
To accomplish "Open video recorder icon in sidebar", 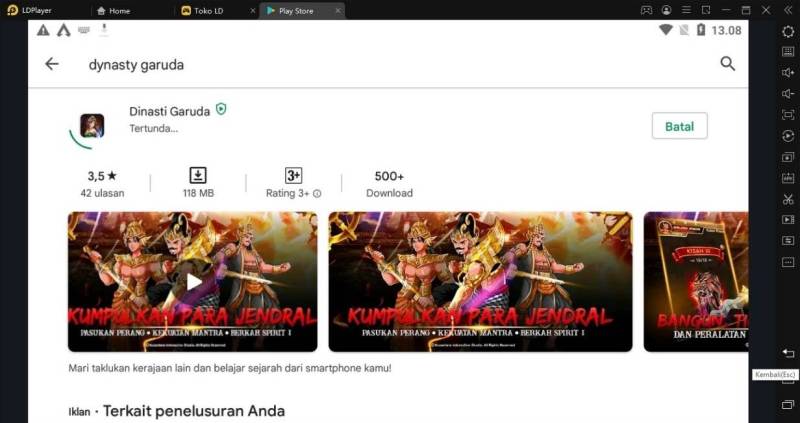I will pyautogui.click(x=788, y=220).
